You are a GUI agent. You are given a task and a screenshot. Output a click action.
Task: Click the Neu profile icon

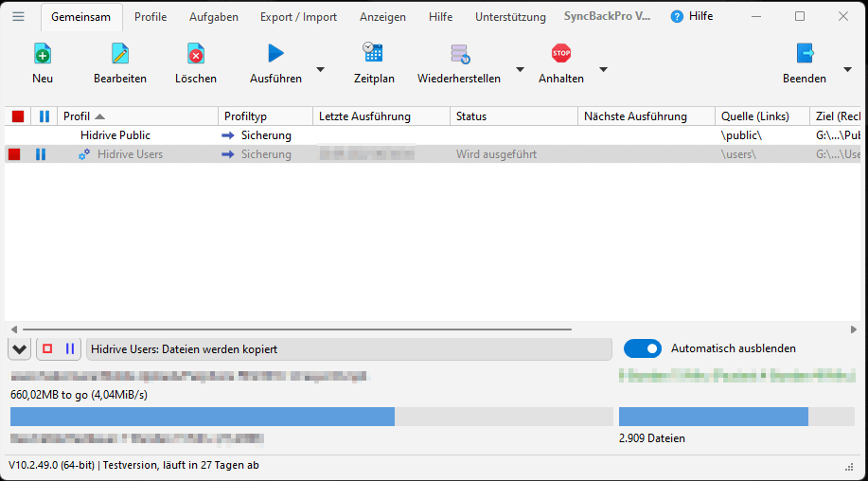click(x=43, y=54)
